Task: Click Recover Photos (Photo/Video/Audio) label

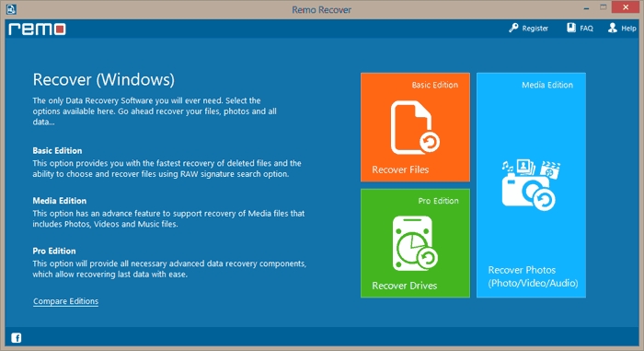Action: coord(533,276)
